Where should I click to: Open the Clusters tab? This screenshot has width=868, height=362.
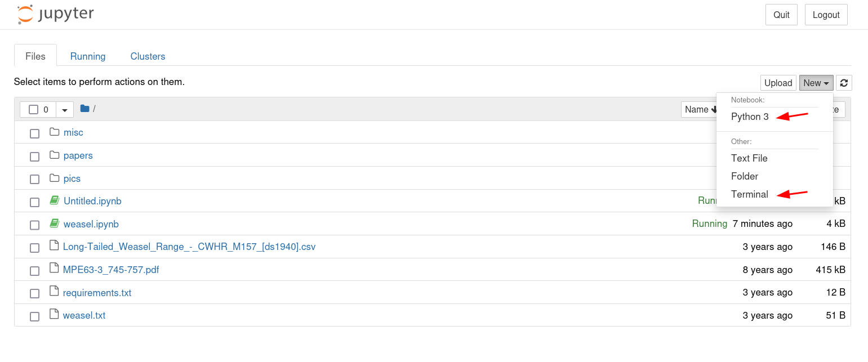click(x=148, y=56)
